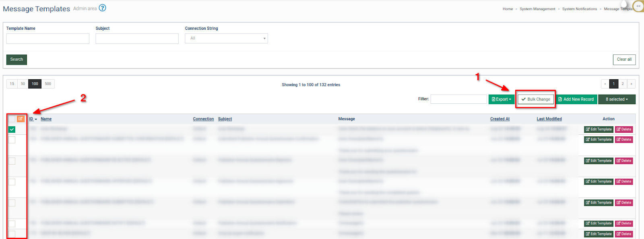This screenshot has height=239, width=644.
Task: Click Add New Record
Action: (x=576, y=99)
